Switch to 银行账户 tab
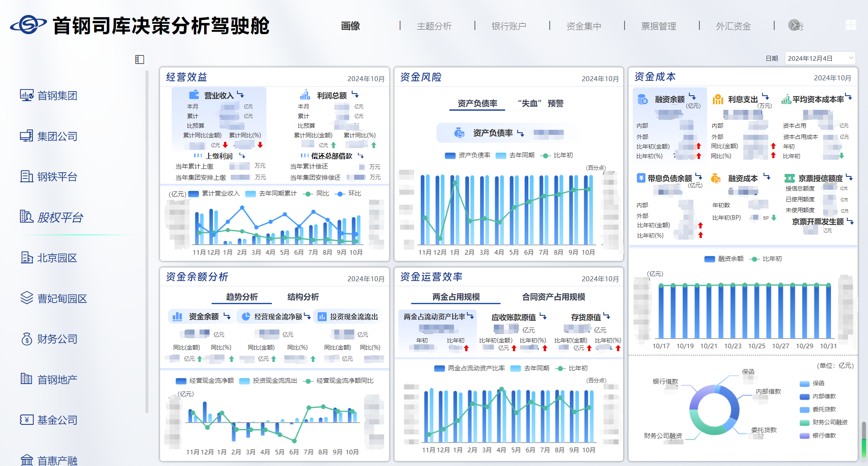This screenshot has height=466, width=868. tap(509, 26)
